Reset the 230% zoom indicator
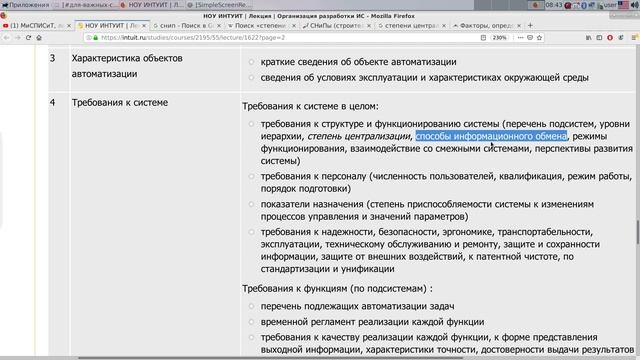The width and height of the screenshot is (640, 360). 499,38
